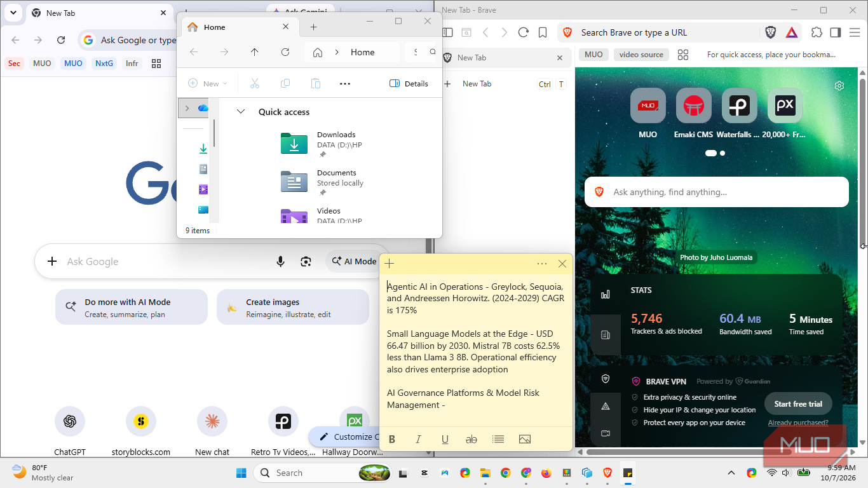Image resolution: width=868 pixels, height=488 pixels.
Task: Create a new sticky note with plus icon
Action: 390,264
